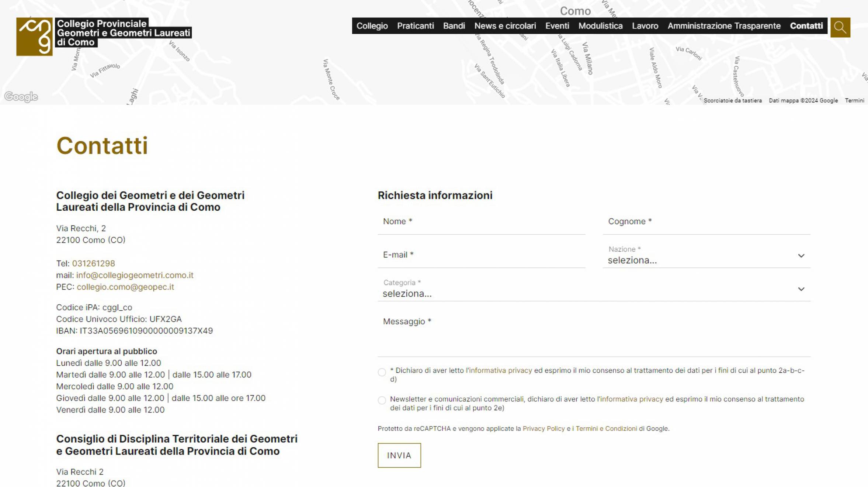Click Codice Univoco Ufficio: UFX2GA text
Image resolution: width=868 pixels, height=487 pixels.
[119, 319]
